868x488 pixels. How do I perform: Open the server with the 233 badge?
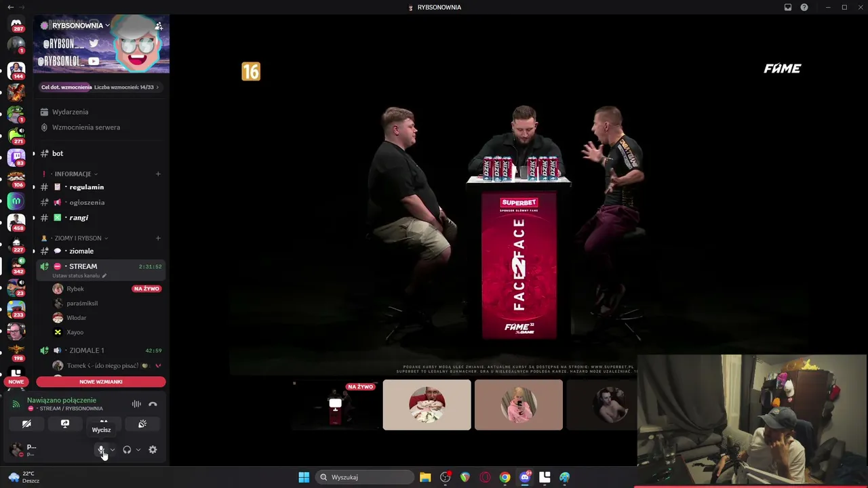point(16,309)
